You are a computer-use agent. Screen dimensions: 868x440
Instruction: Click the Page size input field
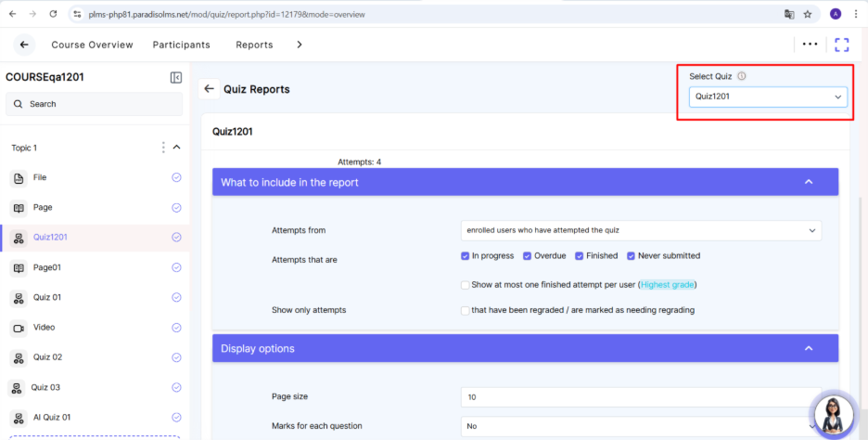click(x=641, y=397)
